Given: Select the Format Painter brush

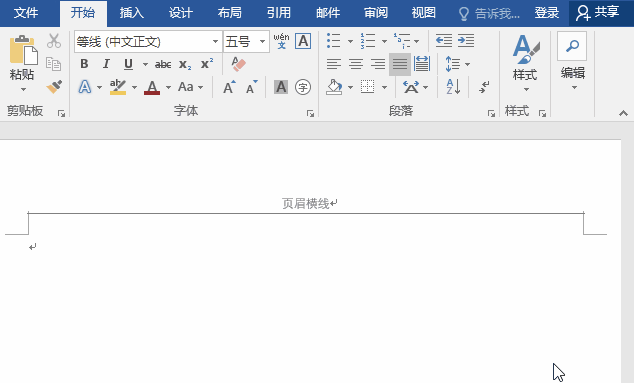Looking at the screenshot, I should click(54, 87).
